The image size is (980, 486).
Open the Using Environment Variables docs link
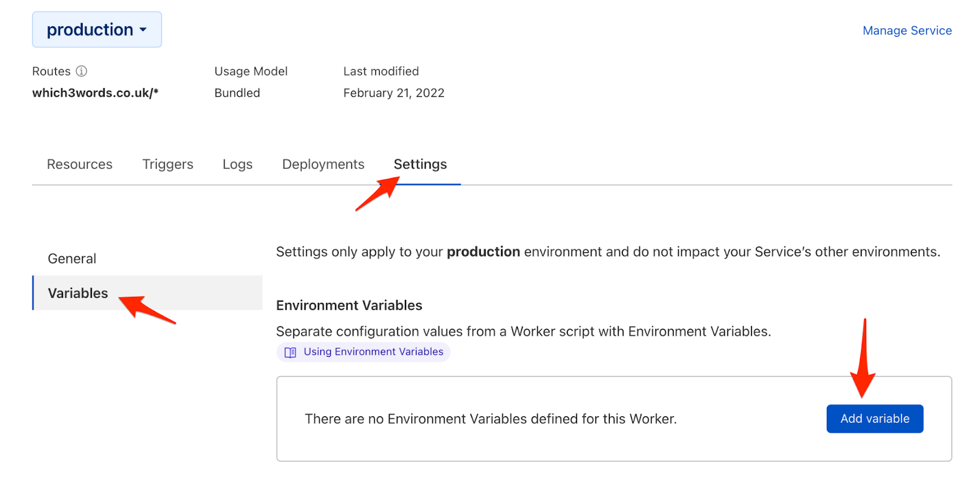(x=373, y=352)
